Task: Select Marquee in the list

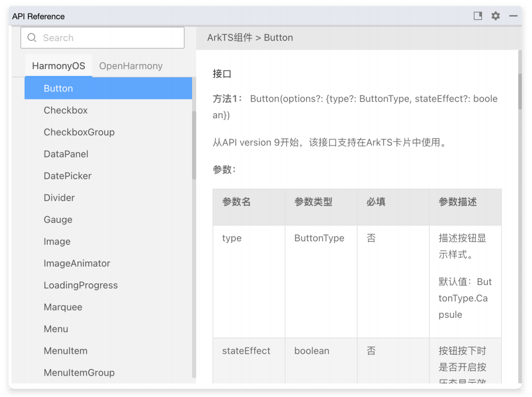Action: pos(63,307)
